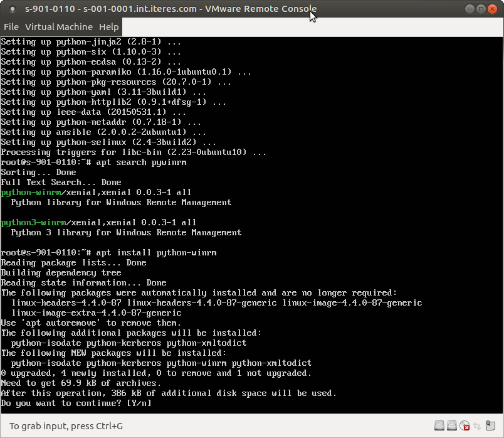This screenshot has width=504, height=438.
Task: Click 'Setting up python-paramiko' line
Action: point(126,72)
